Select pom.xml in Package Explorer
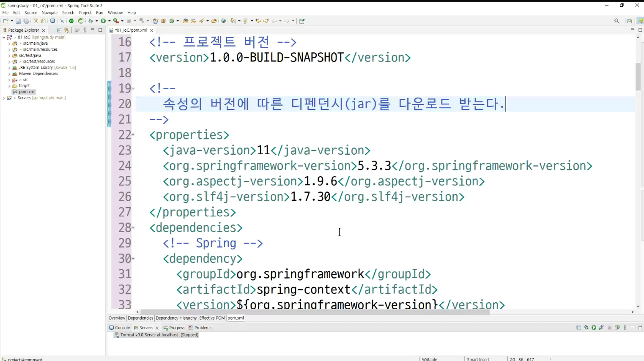Viewport: 644px width, 361px height. [27, 92]
